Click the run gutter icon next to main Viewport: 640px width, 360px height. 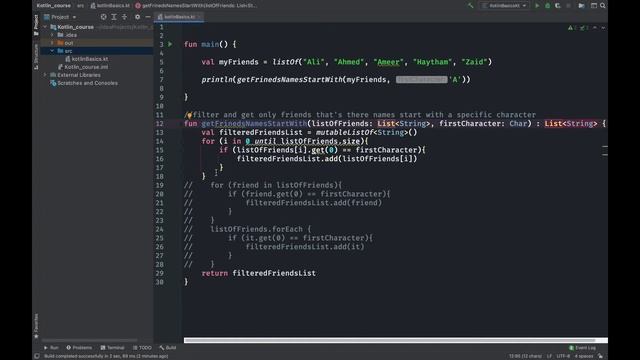click(170, 44)
